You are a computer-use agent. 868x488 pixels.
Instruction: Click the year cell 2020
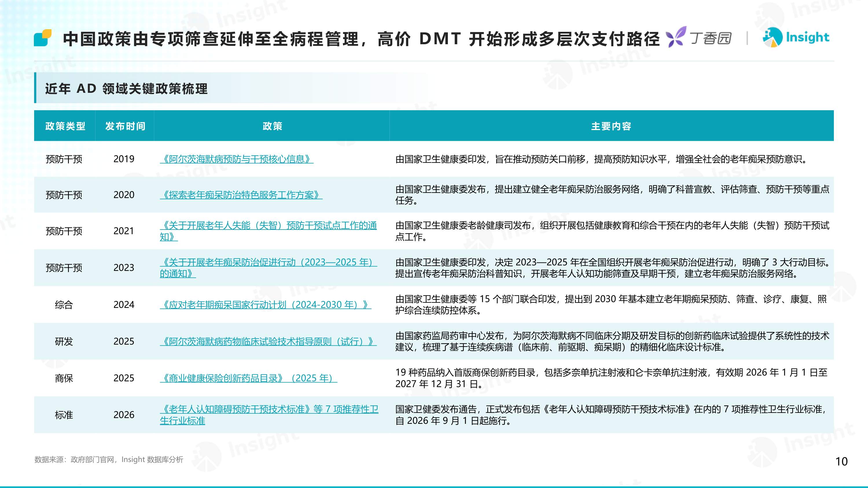[x=124, y=195]
